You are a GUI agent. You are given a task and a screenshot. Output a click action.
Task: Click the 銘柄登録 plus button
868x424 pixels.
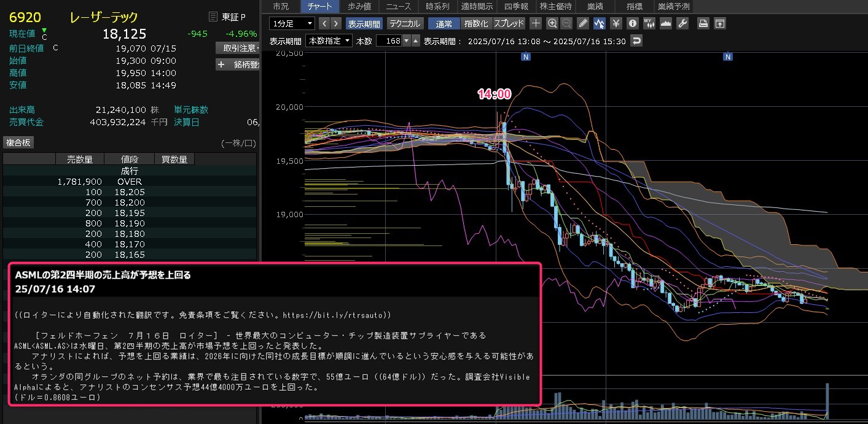click(x=237, y=64)
